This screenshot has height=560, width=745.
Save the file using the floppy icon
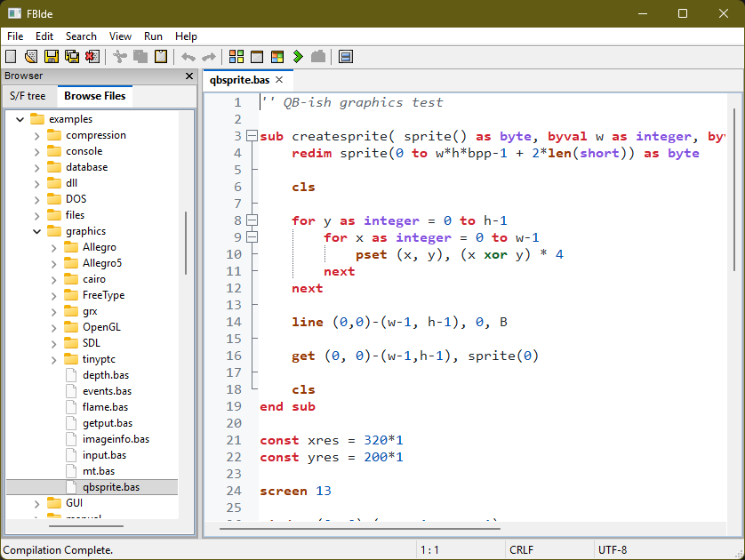pos(52,57)
